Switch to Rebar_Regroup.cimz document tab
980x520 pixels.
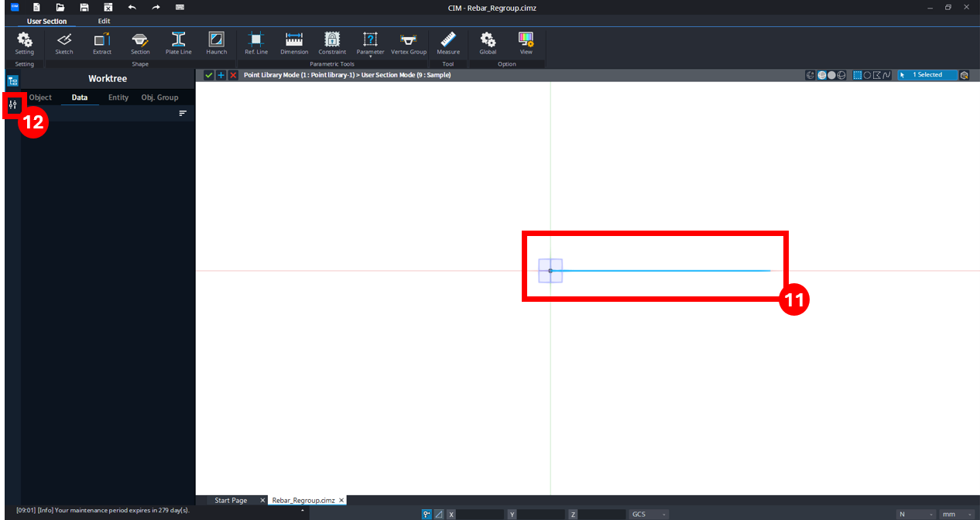[x=303, y=501]
